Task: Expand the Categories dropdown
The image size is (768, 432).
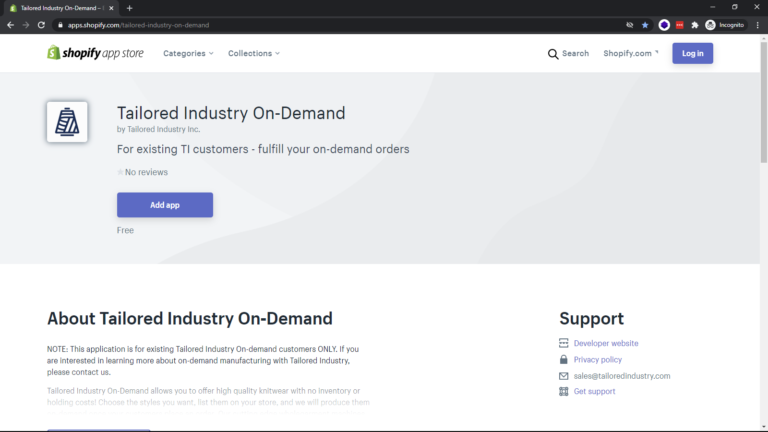Action: 188,53
